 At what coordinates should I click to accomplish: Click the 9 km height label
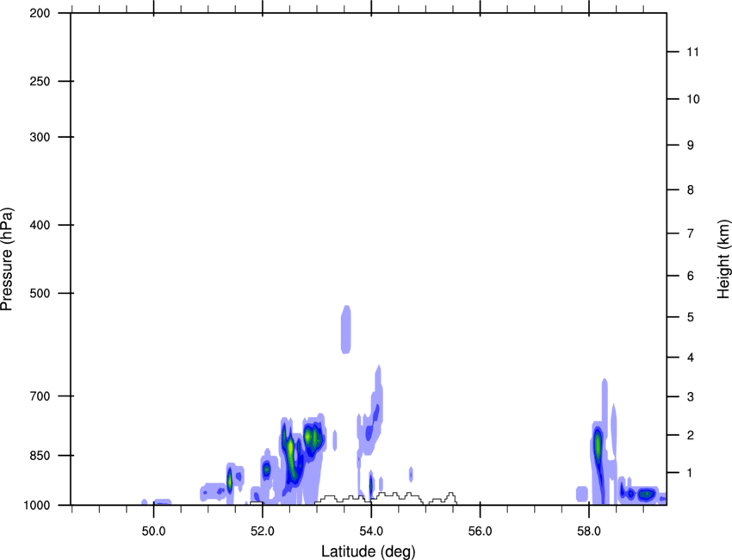coord(691,146)
